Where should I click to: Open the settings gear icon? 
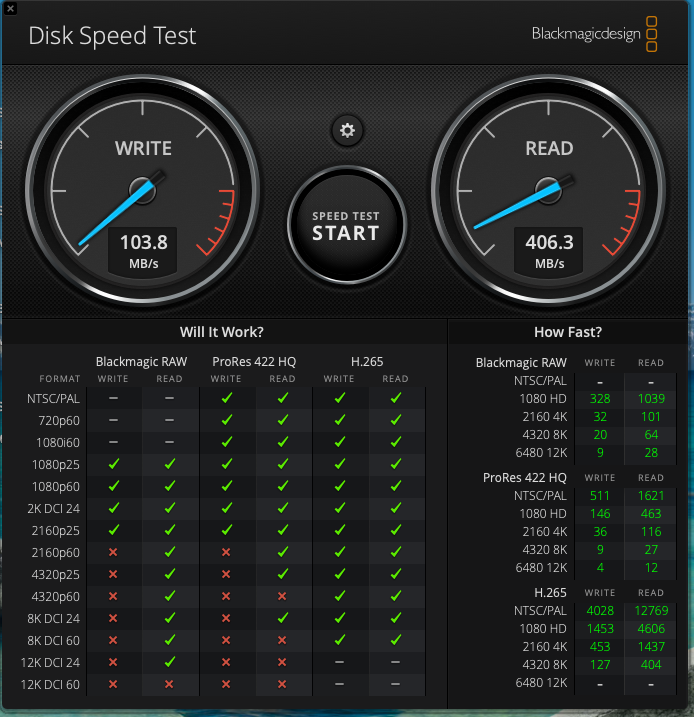(x=347, y=131)
